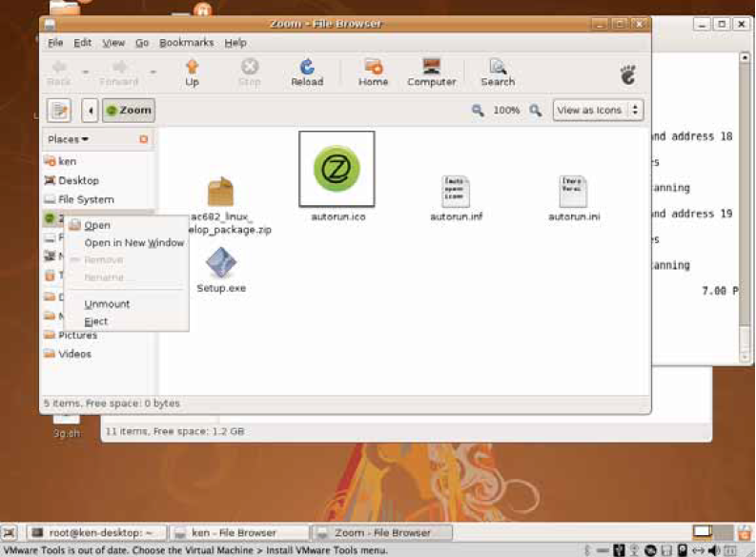Choose Open in the context menu

click(127, 225)
